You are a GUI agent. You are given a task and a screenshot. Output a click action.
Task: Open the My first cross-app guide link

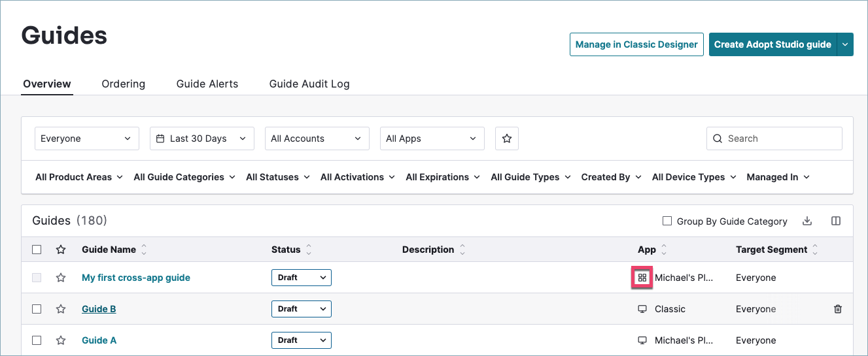[136, 278]
